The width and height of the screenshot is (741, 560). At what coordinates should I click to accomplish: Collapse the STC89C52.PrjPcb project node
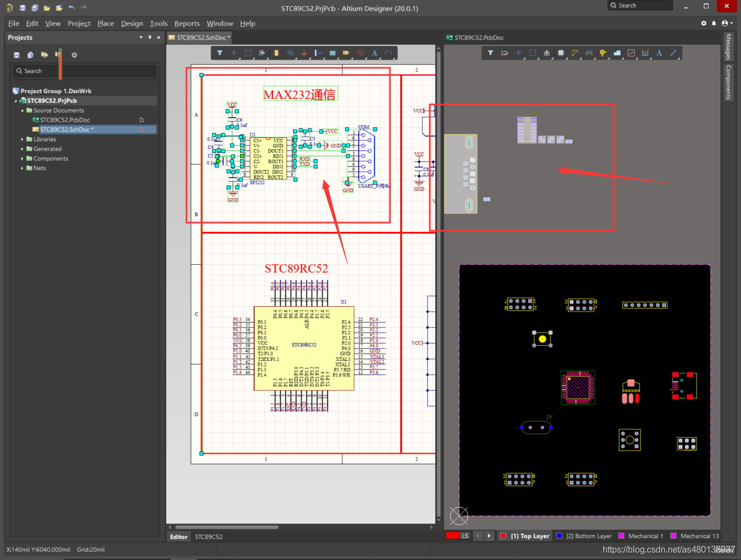16,101
